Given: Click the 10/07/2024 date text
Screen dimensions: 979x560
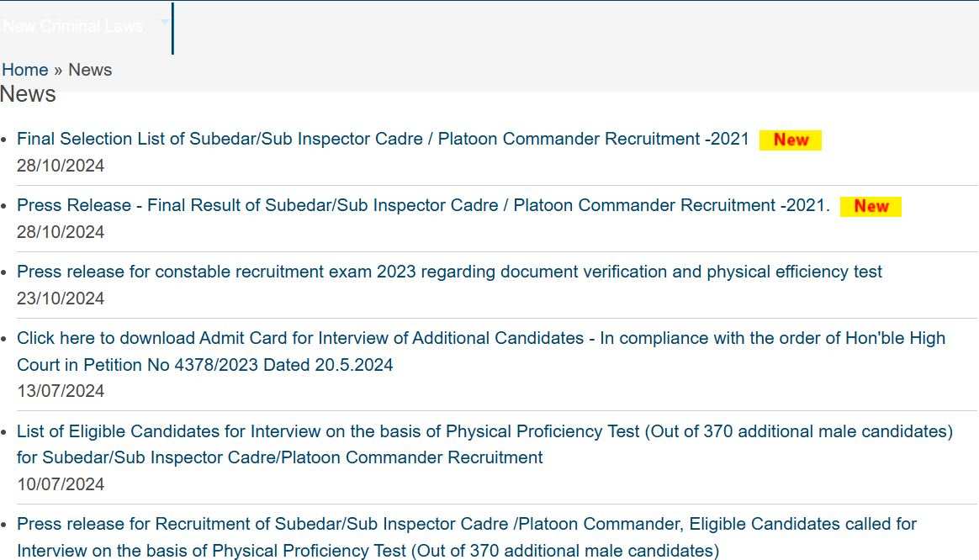Looking at the screenshot, I should (x=61, y=484).
